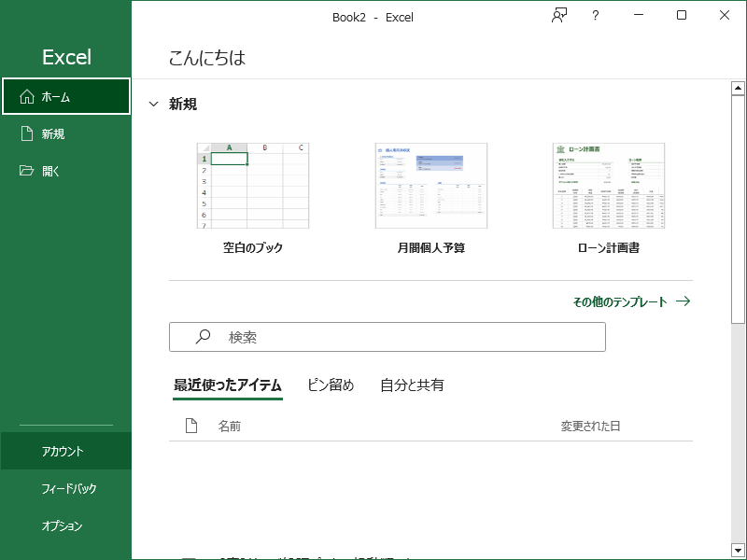The image size is (747, 560).
Task: Close the Excel window
Action: tap(725, 15)
